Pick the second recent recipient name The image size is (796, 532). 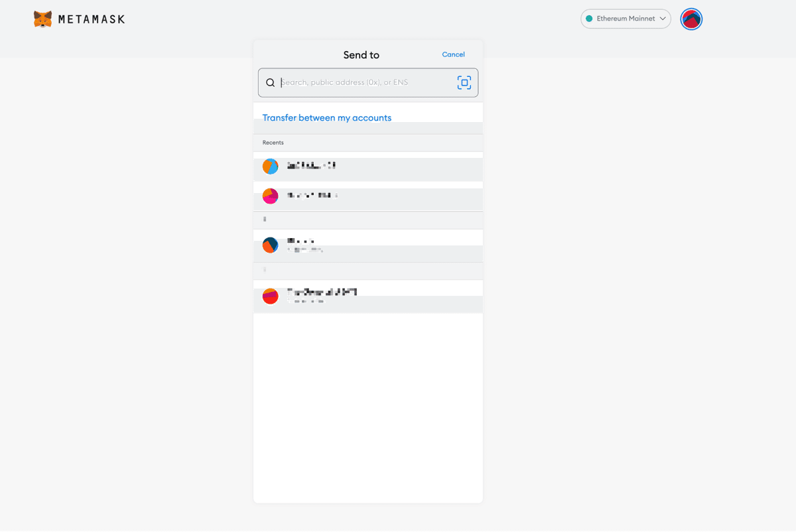312,196
